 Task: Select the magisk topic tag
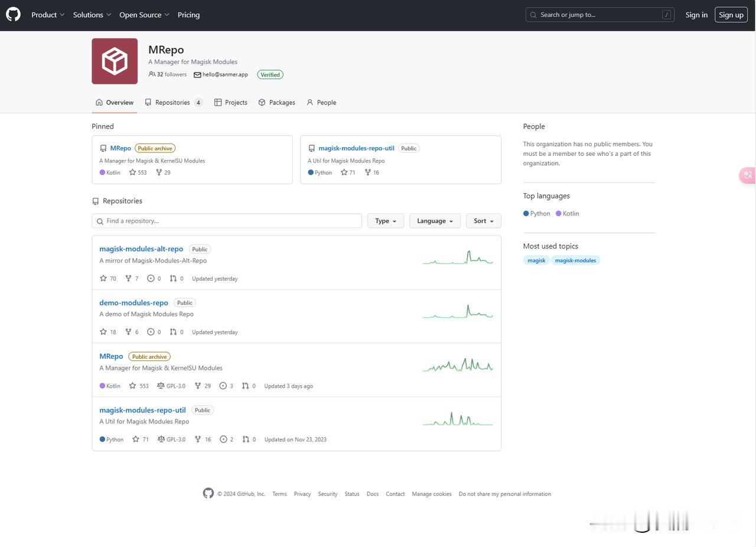click(x=536, y=261)
